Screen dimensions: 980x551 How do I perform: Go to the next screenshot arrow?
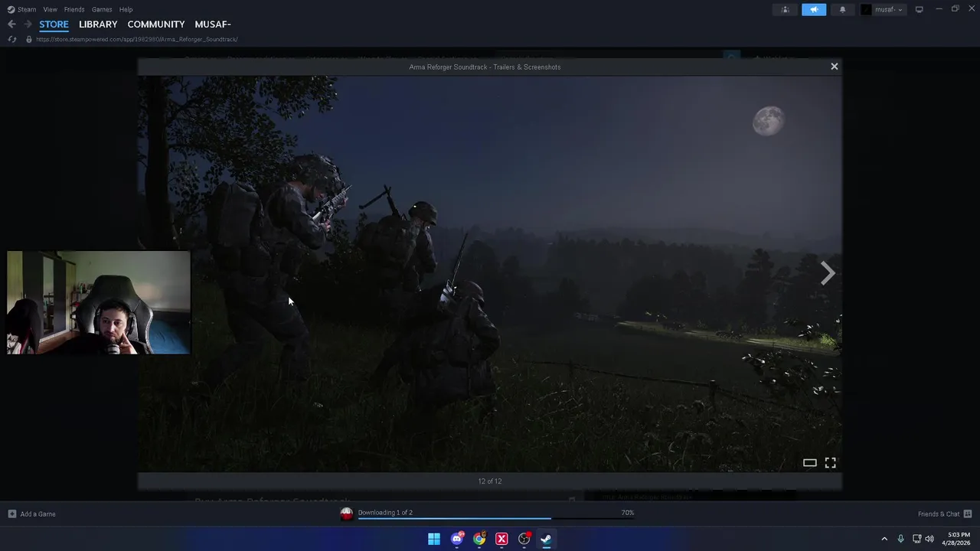(828, 273)
